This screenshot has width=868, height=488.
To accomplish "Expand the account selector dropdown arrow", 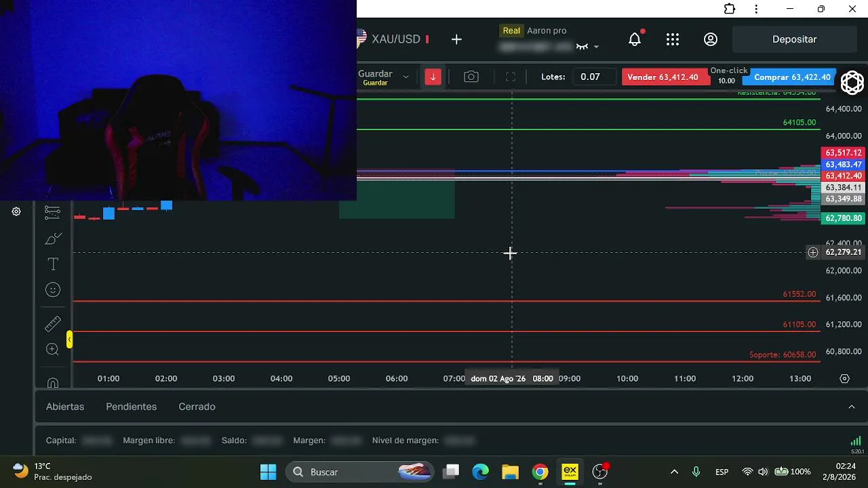I will tap(596, 47).
